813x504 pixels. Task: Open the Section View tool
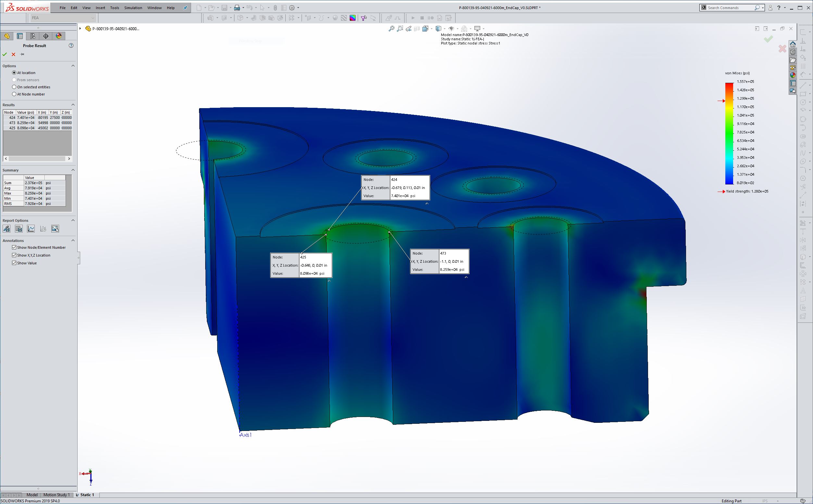(x=417, y=29)
